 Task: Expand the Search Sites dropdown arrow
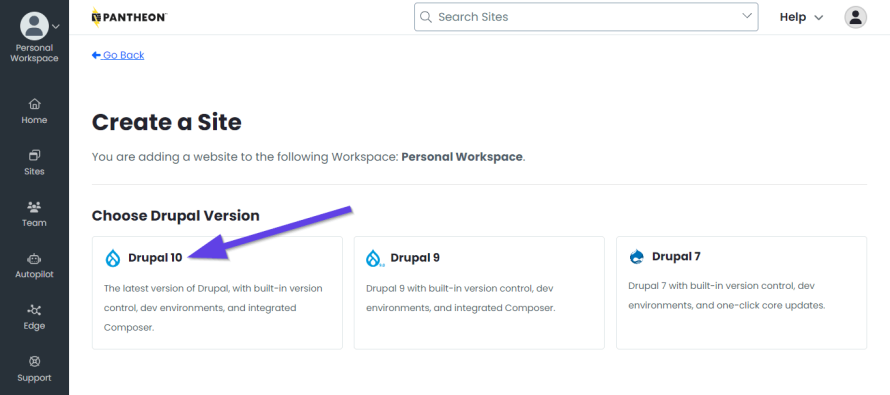coord(747,16)
